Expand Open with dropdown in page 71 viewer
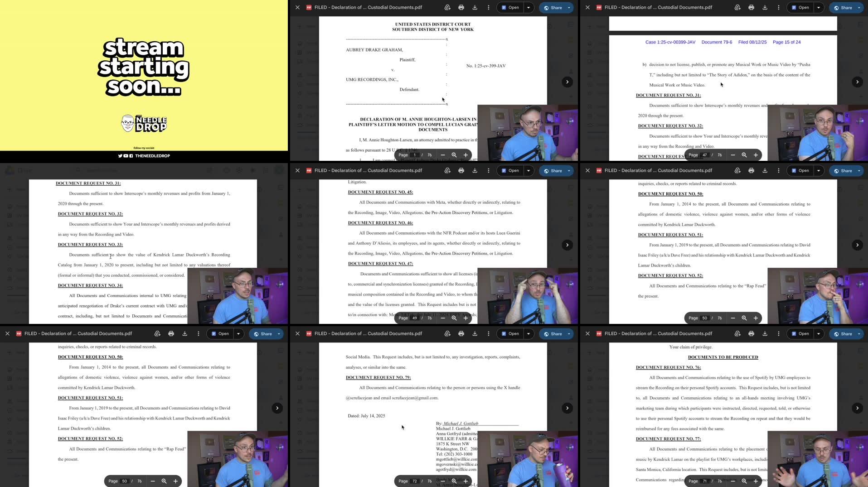 point(819,334)
